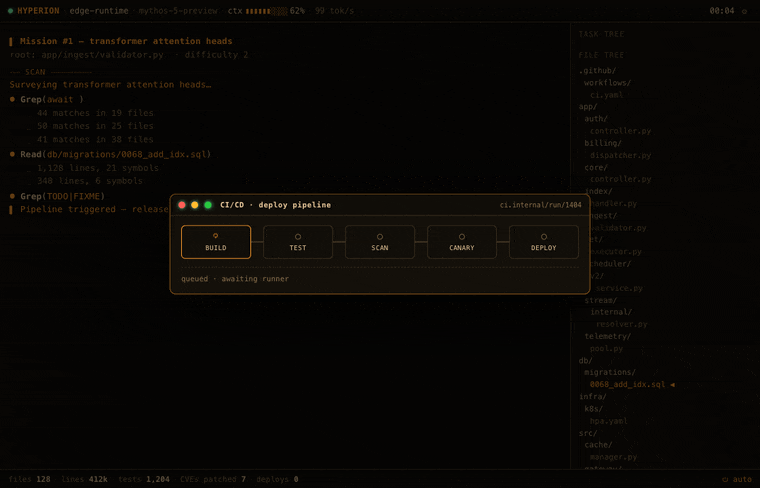
Task: Expand the cache/ folder in file tree
Action: click(x=598, y=445)
